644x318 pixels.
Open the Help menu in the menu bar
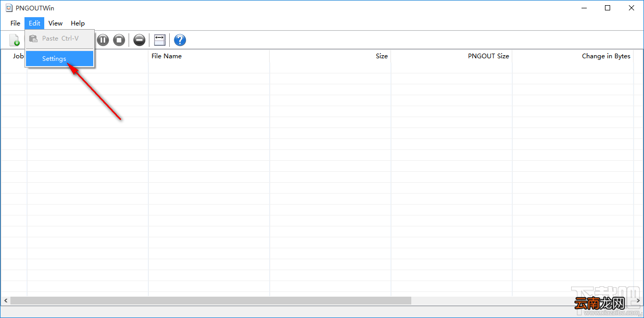pyautogui.click(x=78, y=23)
